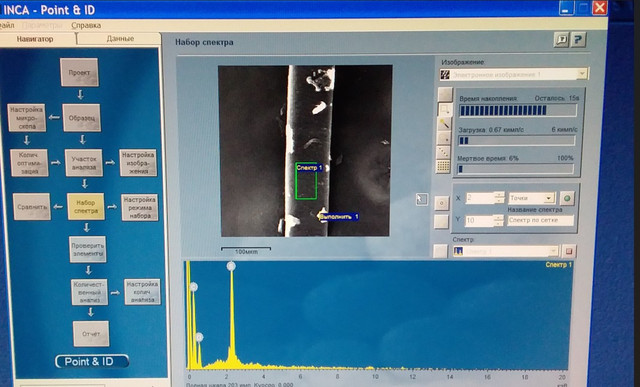Select the rectangle area acquisition tool

(x=444, y=109)
